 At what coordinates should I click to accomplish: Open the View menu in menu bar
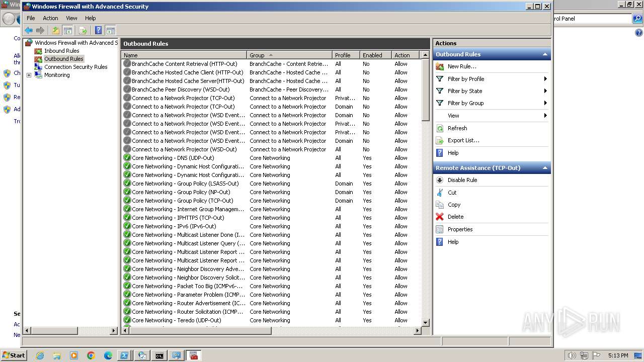pos(72,18)
